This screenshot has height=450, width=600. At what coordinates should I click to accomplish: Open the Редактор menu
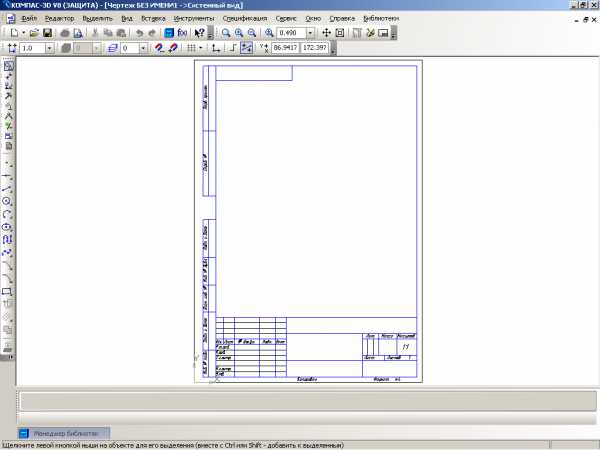59,18
